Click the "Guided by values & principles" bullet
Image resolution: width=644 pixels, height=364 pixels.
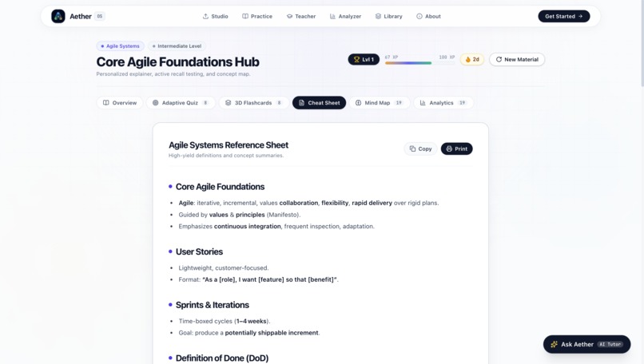tap(240, 215)
